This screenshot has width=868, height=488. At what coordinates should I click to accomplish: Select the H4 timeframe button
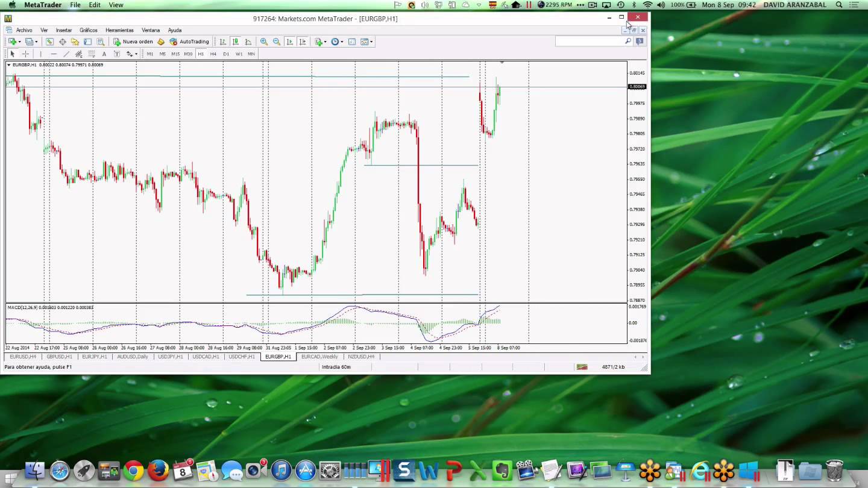click(213, 54)
